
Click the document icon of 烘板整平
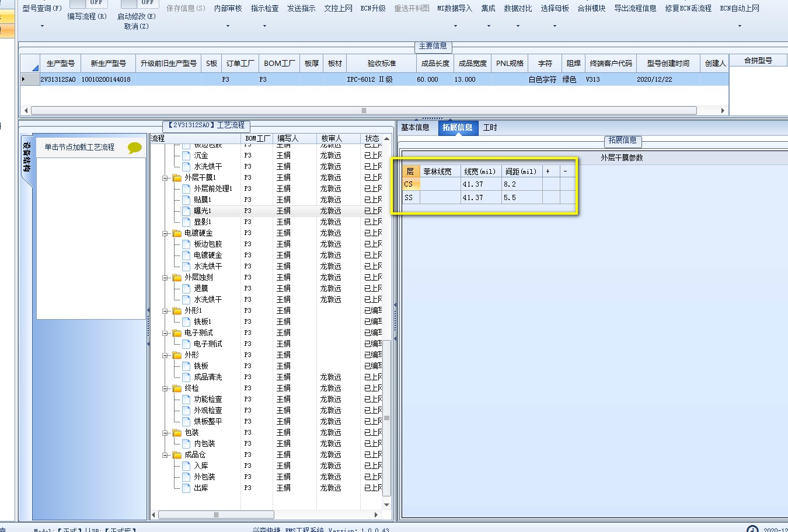coord(186,421)
